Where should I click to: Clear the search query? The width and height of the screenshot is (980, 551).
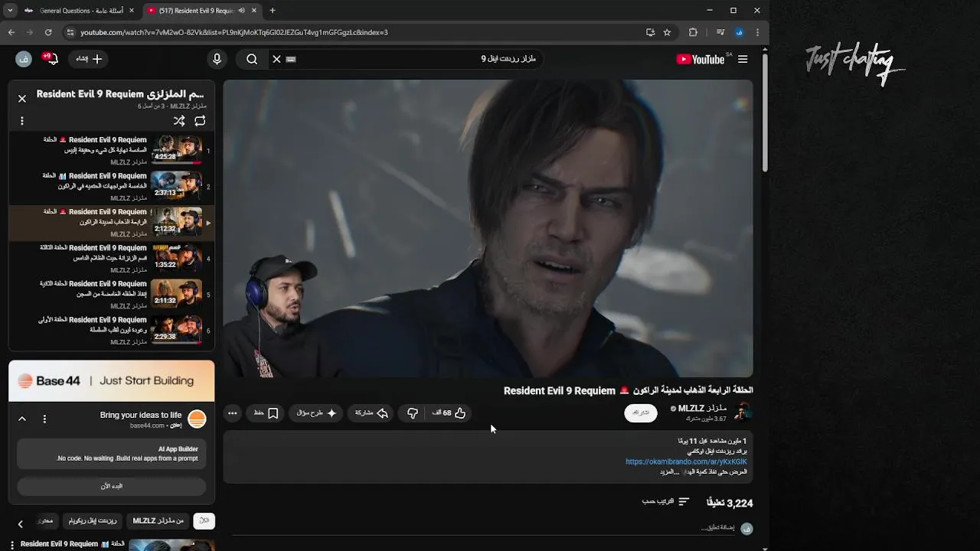[x=276, y=59]
